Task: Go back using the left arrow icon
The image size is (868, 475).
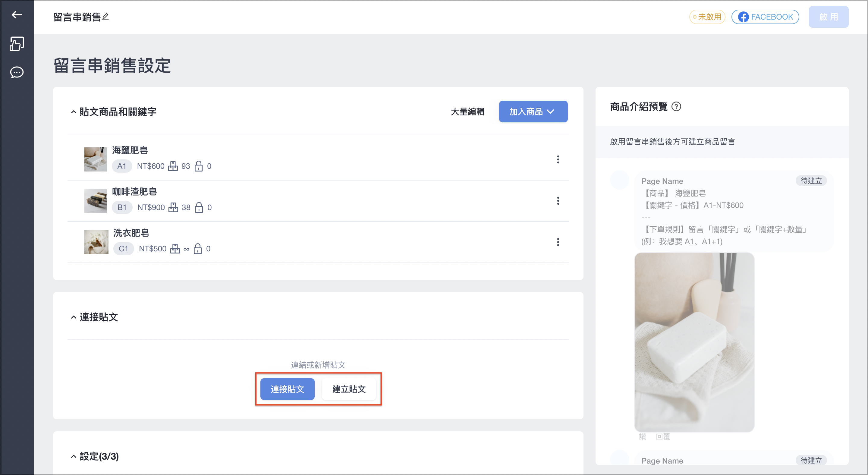Action: (x=17, y=14)
